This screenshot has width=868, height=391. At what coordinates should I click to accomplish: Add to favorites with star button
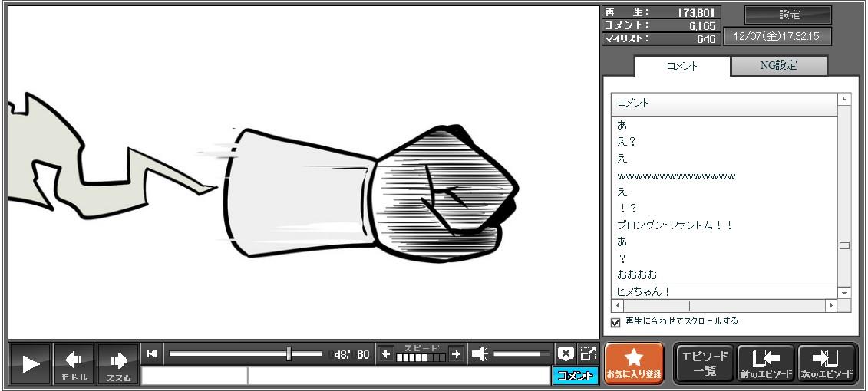pyautogui.click(x=634, y=363)
